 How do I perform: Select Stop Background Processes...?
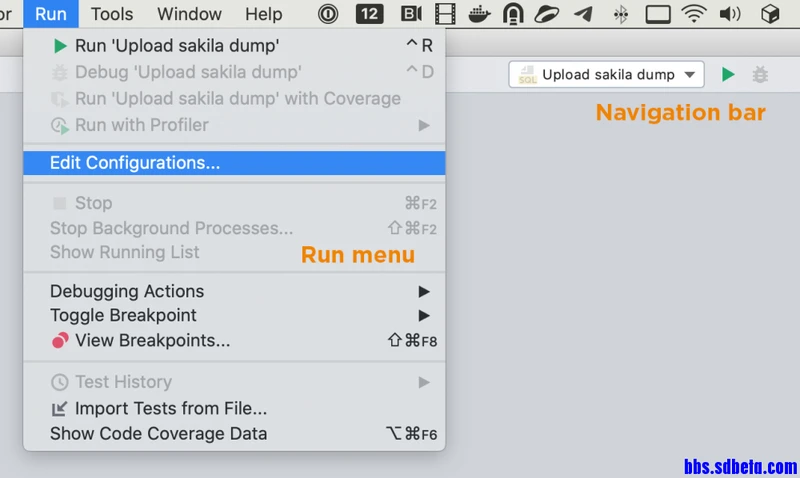click(234, 228)
